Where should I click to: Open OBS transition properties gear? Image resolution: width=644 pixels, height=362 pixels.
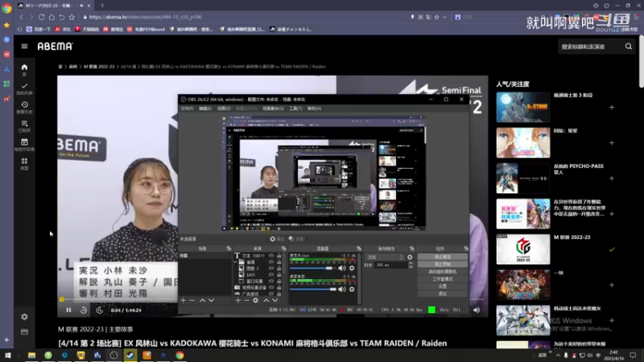(x=410, y=257)
